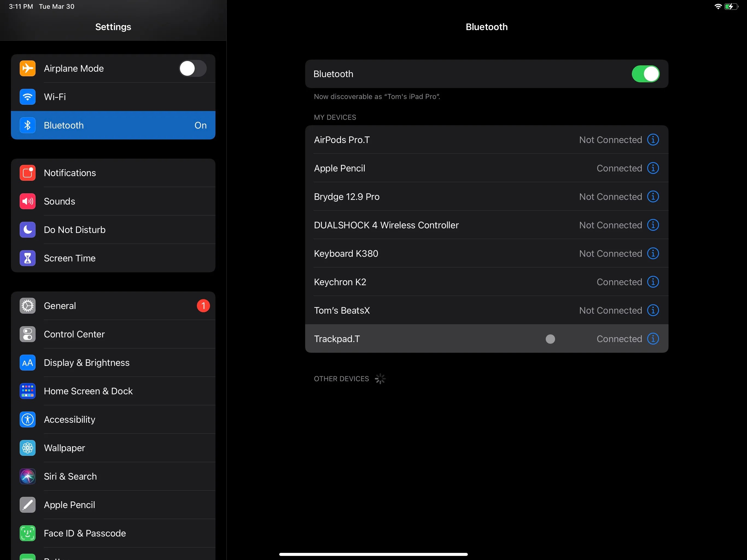Open Face ID & Passcode settings

click(x=84, y=533)
